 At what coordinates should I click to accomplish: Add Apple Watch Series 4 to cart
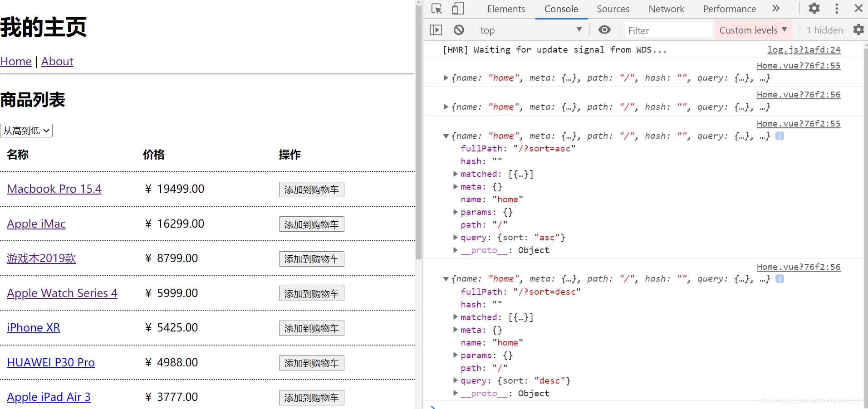click(311, 293)
